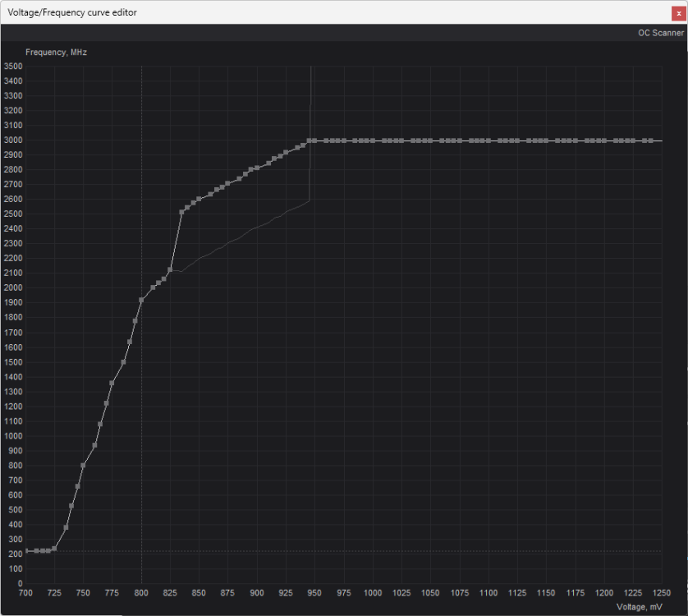Viewport: 688px width, 616px height.
Task: Select the 800 MHz point at 750 mV
Action: coord(83,465)
